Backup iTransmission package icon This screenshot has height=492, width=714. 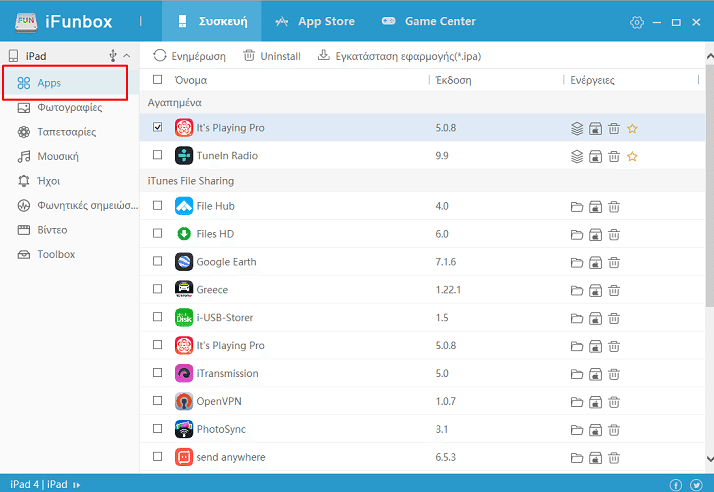pos(595,374)
